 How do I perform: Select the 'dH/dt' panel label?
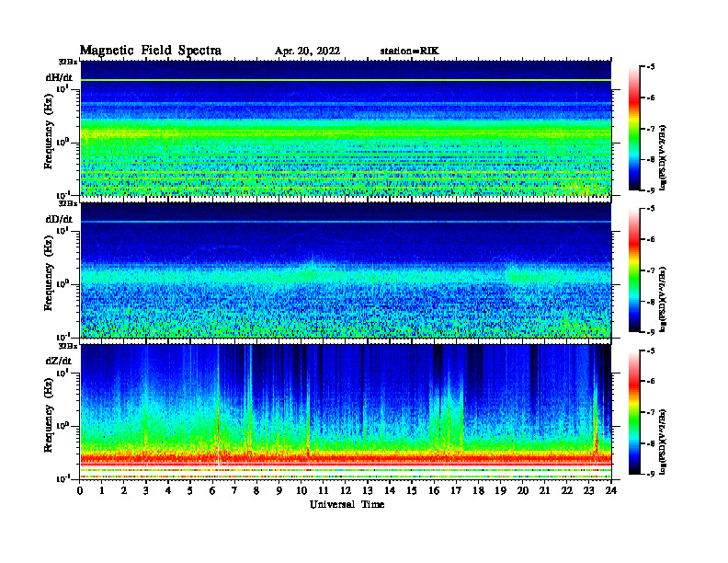click(x=59, y=77)
